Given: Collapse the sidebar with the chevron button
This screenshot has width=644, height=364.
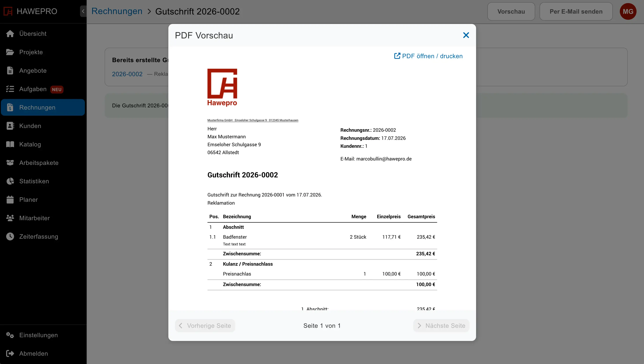Looking at the screenshot, I should [x=83, y=11].
